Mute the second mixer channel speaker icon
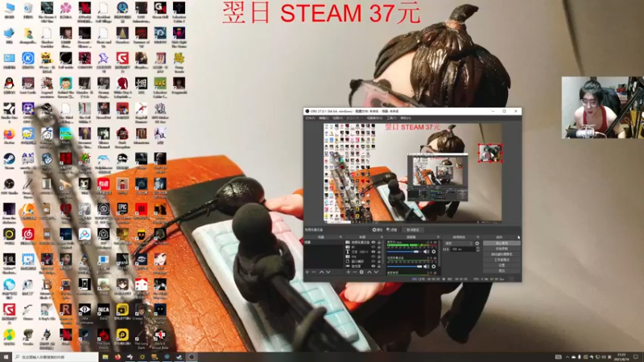This screenshot has height=362, width=644. pos(427,266)
